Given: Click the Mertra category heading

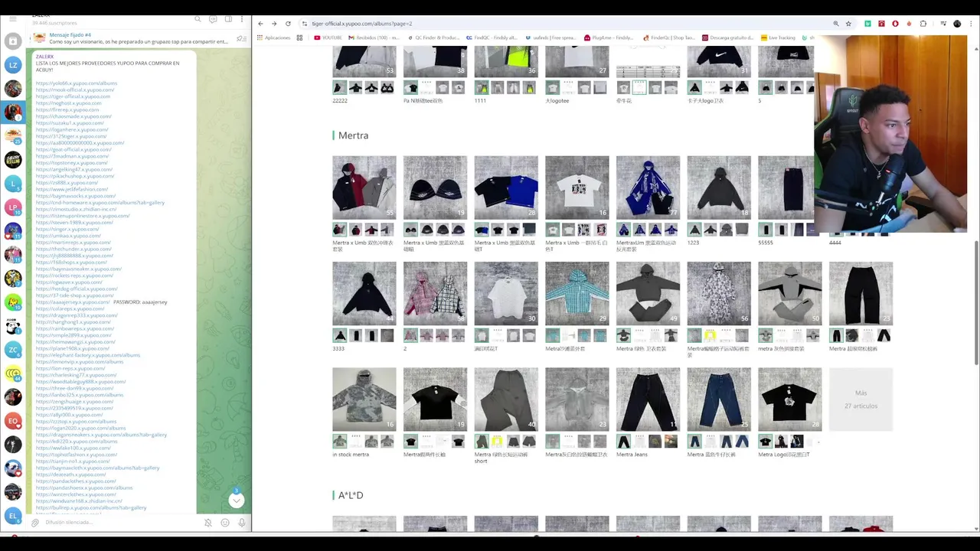Looking at the screenshot, I should click(x=353, y=135).
